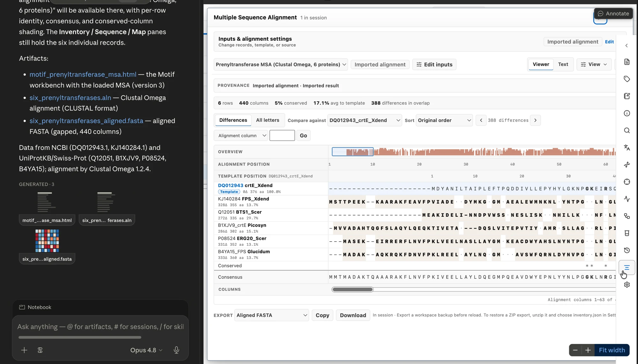Screen dimensions: 638x364
Task: Switch to Differences display mode
Action: point(233,120)
